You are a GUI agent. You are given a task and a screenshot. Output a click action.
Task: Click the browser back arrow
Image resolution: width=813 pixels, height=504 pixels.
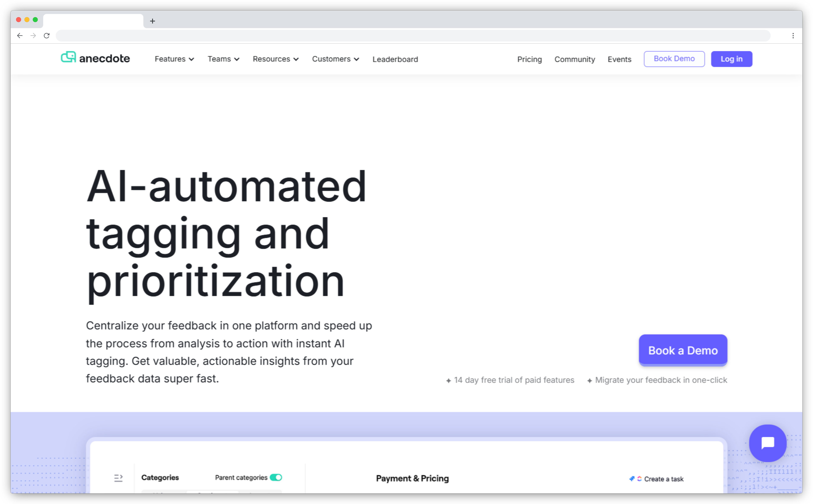pos(20,36)
